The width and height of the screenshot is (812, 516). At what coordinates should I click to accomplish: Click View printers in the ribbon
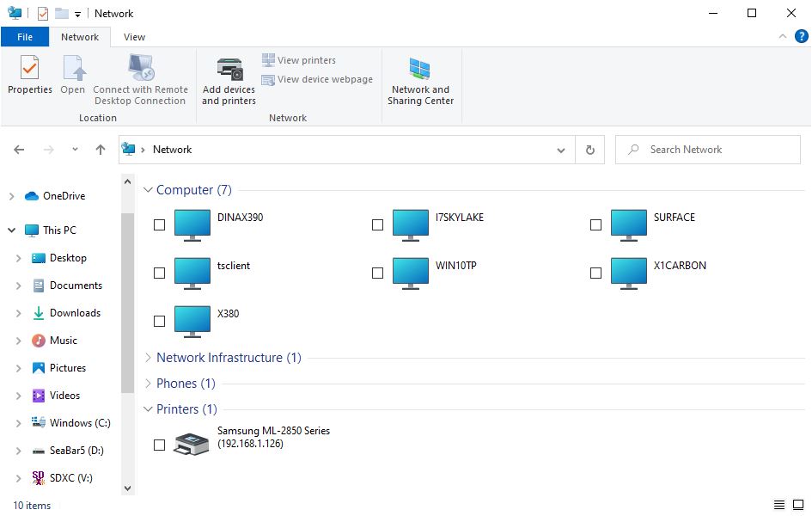[x=299, y=60]
